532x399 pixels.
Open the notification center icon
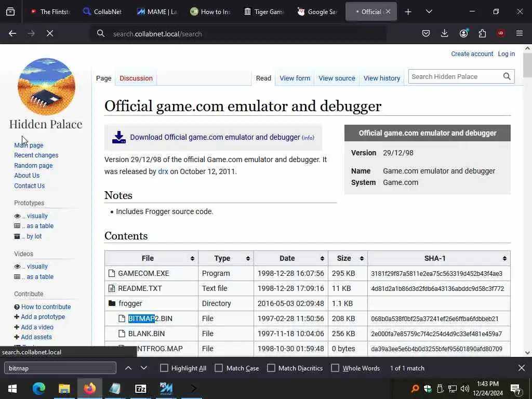[516, 389]
